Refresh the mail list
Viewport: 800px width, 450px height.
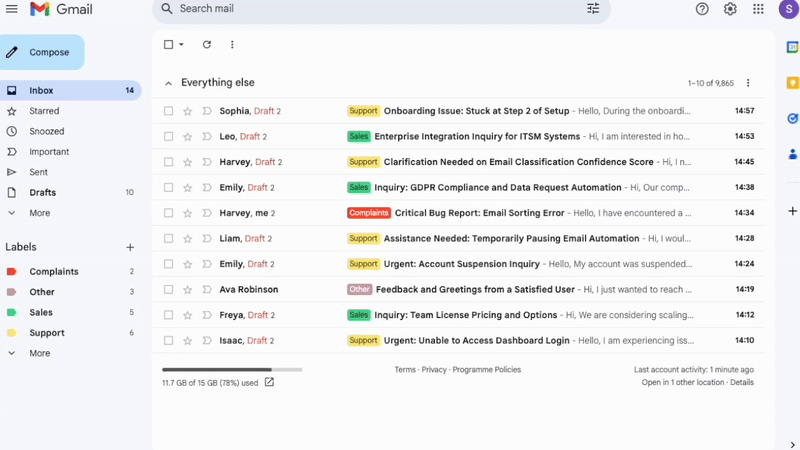point(207,44)
